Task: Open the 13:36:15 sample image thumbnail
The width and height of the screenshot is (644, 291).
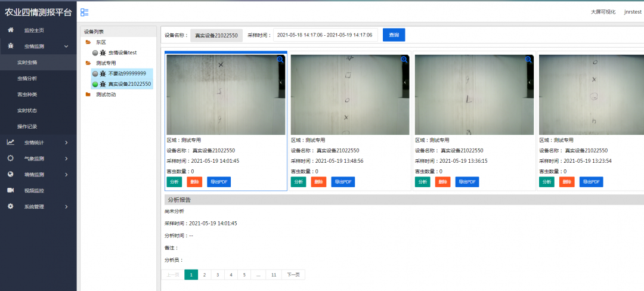Action: coord(474,95)
